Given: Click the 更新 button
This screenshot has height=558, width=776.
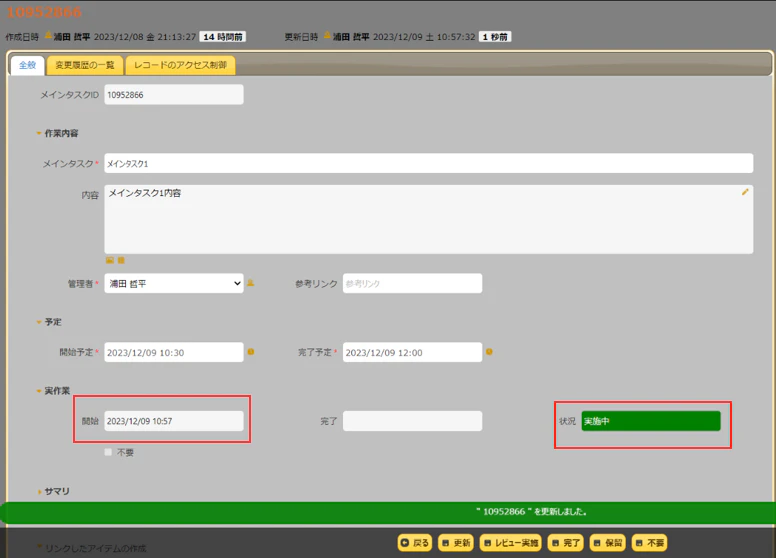Looking at the screenshot, I should point(456,543).
